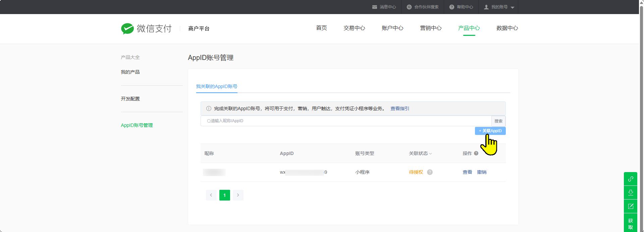Click the WeChat Pay logo icon
Image resolution: width=644 pixels, height=232 pixels.
tap(127, 28)
